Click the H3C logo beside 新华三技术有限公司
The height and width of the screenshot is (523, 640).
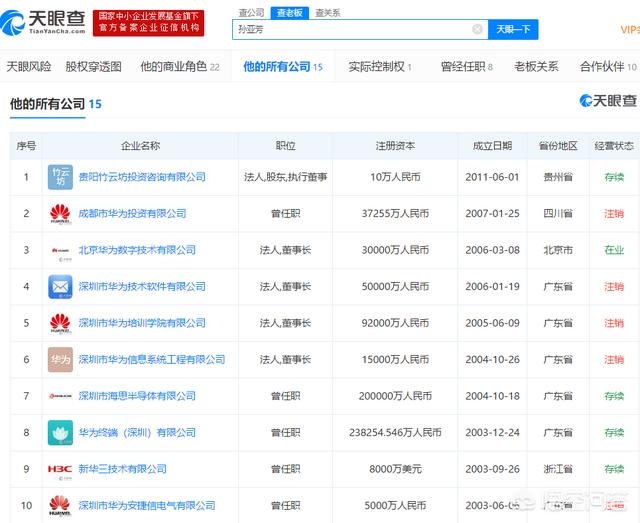click(60, 470)
